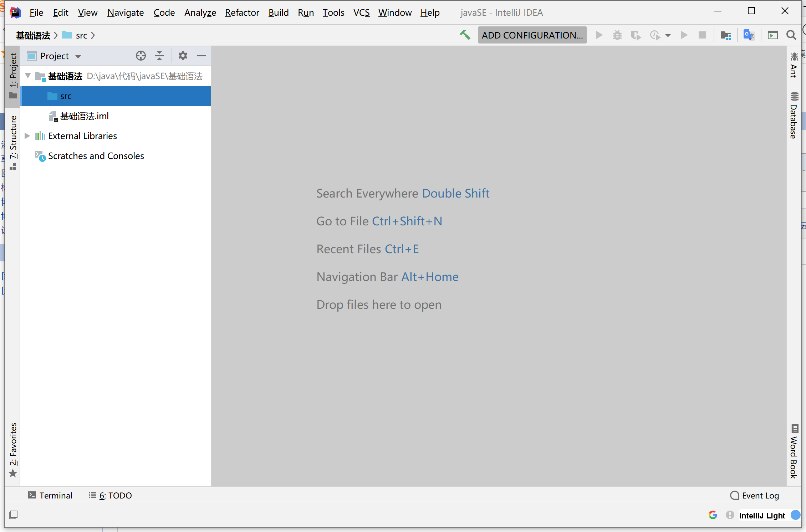Open the Terminal tab at bottom
806x532 pixels.
[x=50, y=495]
